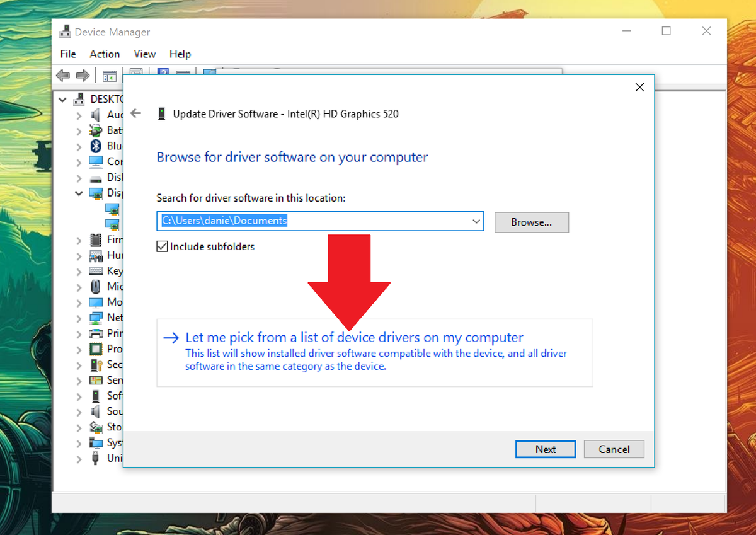This screenshot has height=535, width=756.
Task: Click the Browse button
Action: point(531,222)
